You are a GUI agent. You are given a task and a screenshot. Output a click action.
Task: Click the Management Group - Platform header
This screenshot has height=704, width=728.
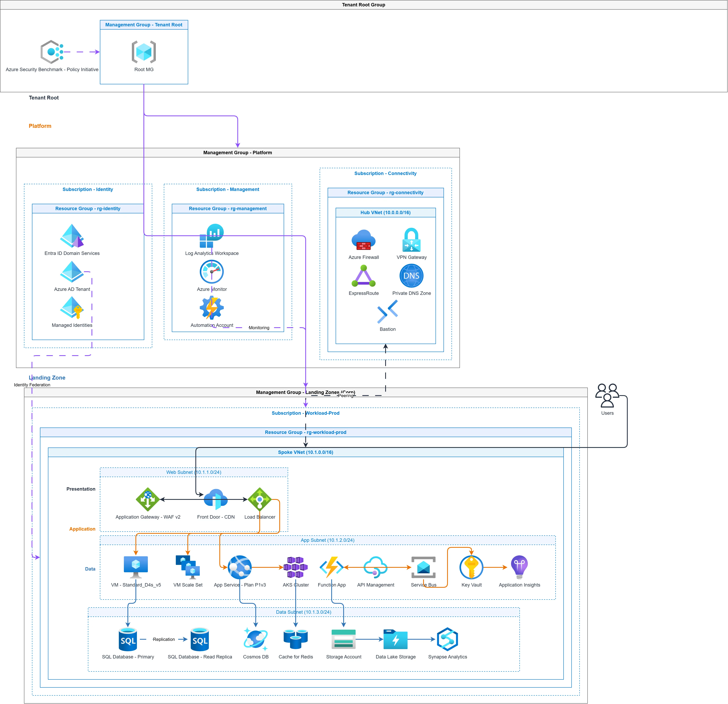point(238,153)
